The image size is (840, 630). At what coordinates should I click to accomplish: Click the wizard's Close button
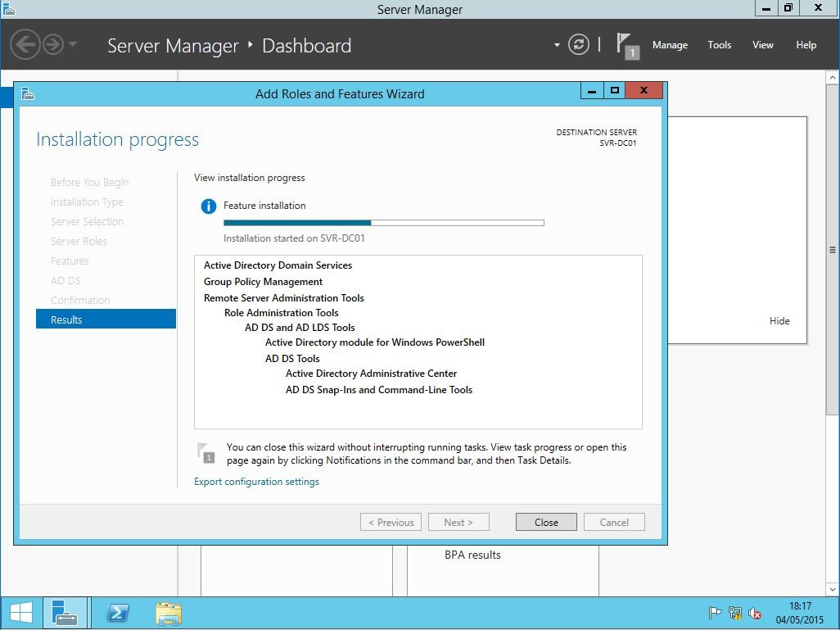click(x=546, y=522)
